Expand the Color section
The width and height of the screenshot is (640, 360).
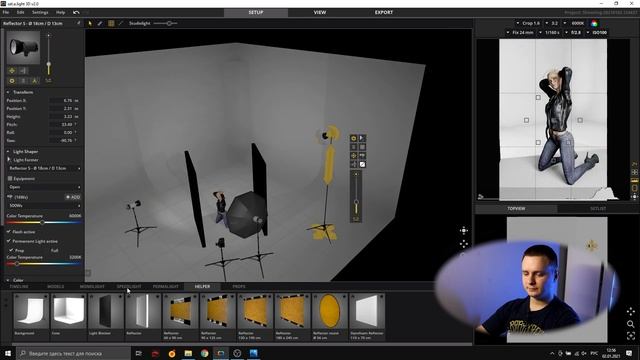click(x=8, y=280)
